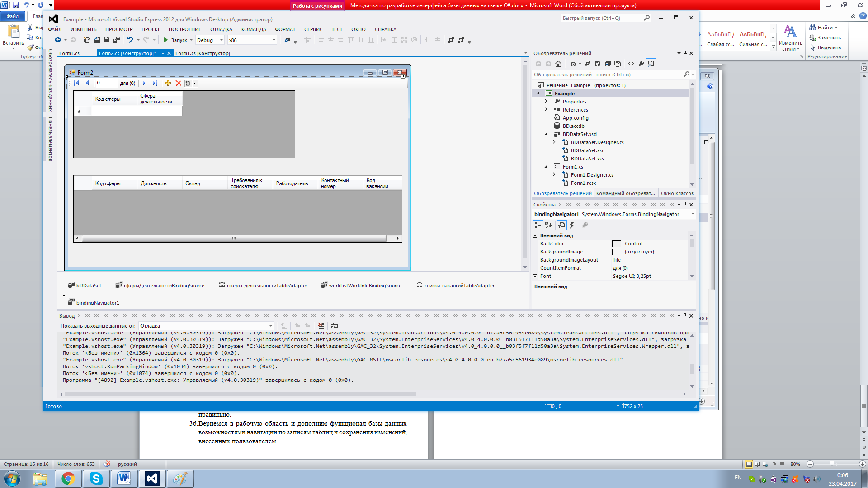Expand the Properties node in Solution Explorer
The height and width of the screenshot is (488, 868).
546,102
